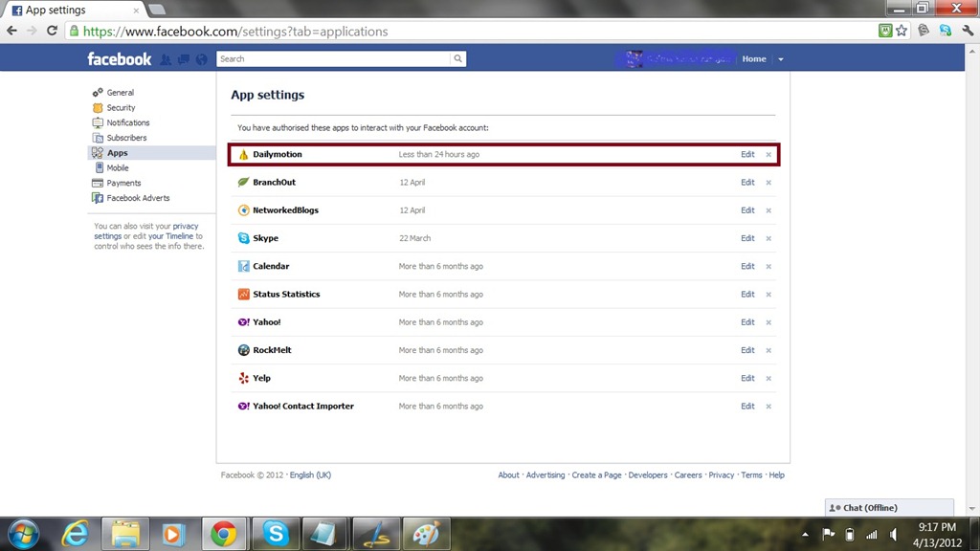Image resolution: width=980 pixels, height=551 pixels.
Task: Select Notifications in the settings sidebar
Action: point(128,122)
